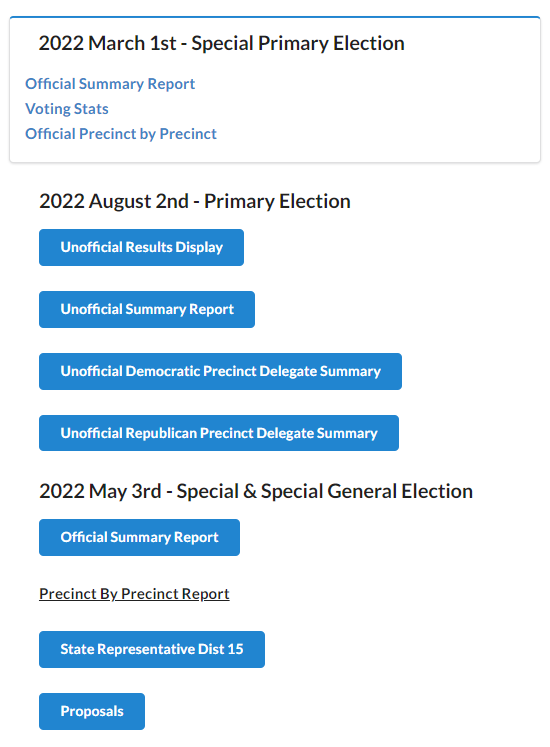Open the Voting Stats link

67,109
